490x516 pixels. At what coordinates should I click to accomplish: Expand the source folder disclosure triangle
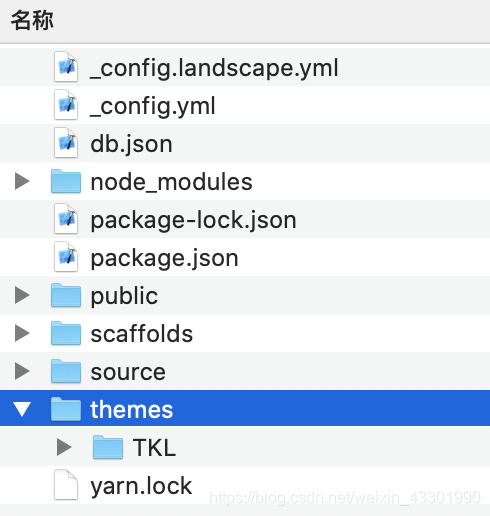click(x=22, y=371)
